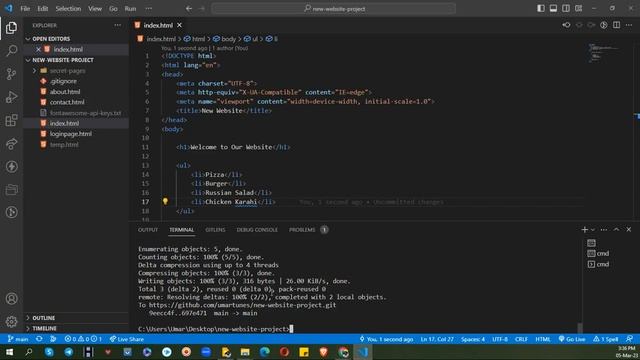Viewport: 640px width, 360px height.
Task: Open the Search view icon
Action: coord(11,51)
